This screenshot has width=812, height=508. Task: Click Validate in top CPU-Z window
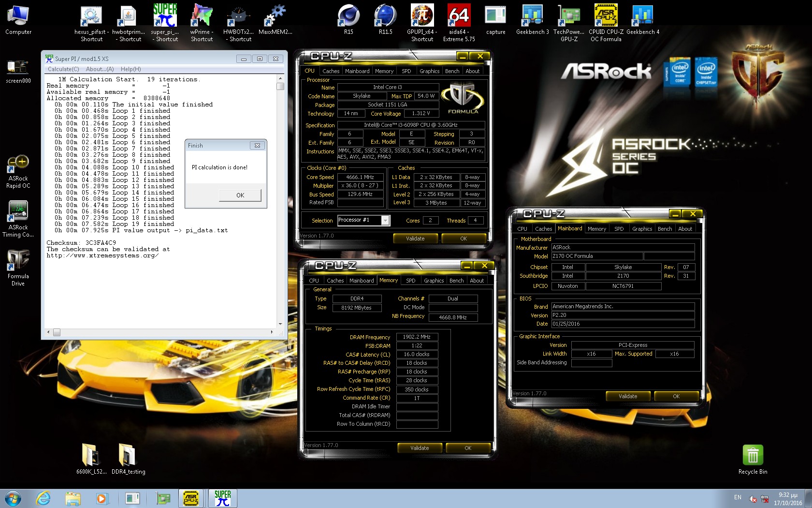(415, 239)
